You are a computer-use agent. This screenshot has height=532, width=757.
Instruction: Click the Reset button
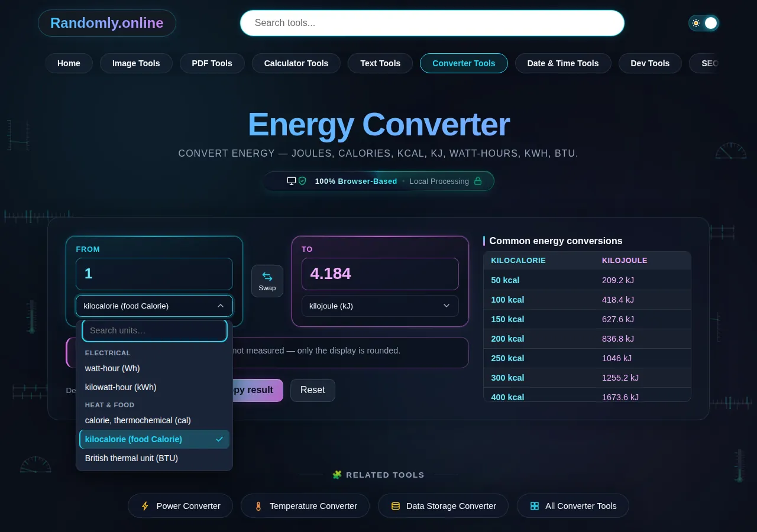pos(313,390)
